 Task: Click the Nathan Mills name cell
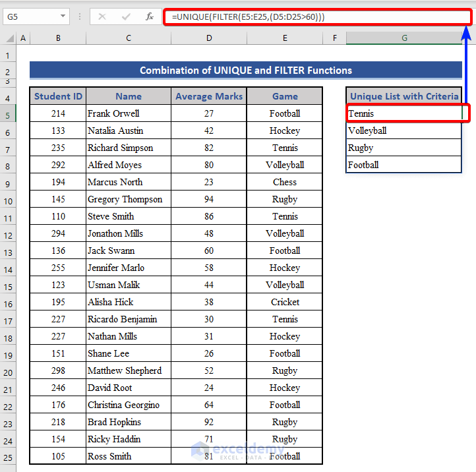pyautogui.click(x=129, y=336)
